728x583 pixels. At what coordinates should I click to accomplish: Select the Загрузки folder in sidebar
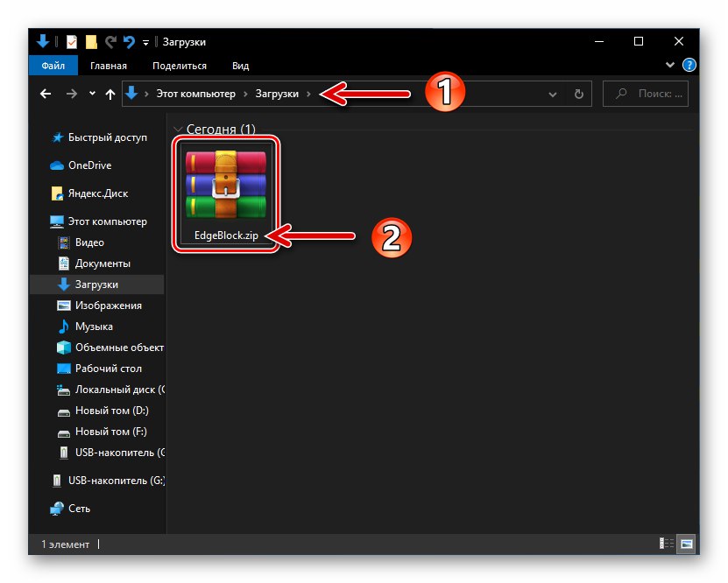96,284
